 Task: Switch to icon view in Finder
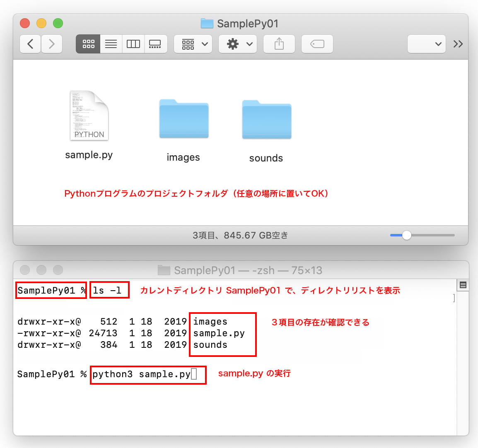[x=88, y=44]
